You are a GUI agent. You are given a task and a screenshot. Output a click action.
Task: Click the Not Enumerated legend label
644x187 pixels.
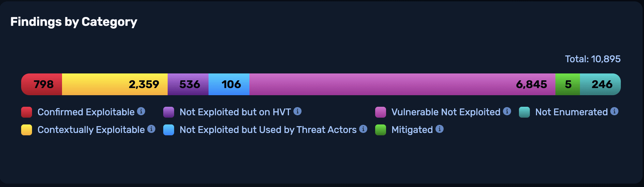click(571, 112)
